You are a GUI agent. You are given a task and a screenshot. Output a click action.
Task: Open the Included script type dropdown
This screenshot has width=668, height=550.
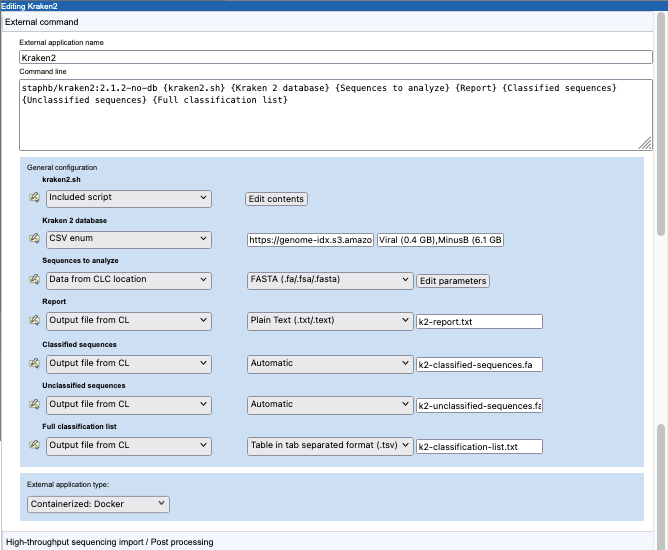pos(128,199)
